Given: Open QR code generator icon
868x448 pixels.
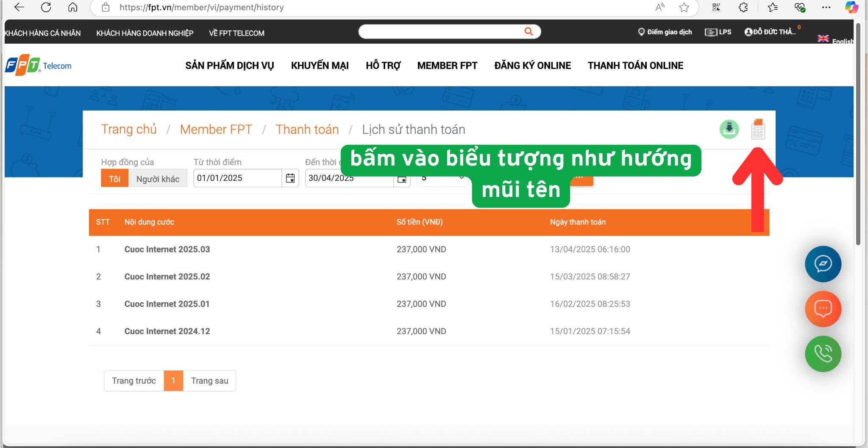Looking at the screenshot, I should pyautogui.click(x=716, y=7).
